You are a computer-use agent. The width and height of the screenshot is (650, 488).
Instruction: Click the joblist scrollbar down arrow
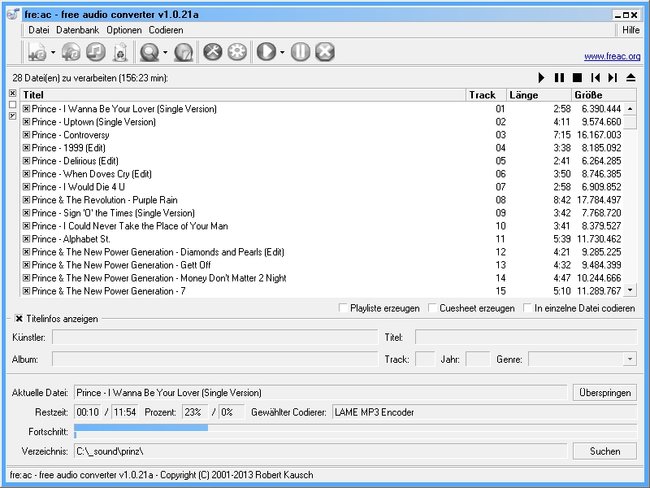630,290
